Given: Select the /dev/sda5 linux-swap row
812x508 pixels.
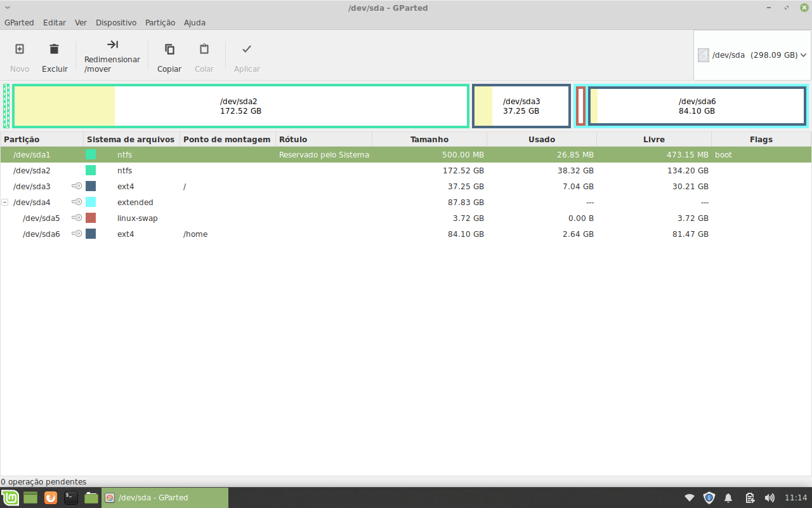Looking at the screenshot, I should coord(406,218).
